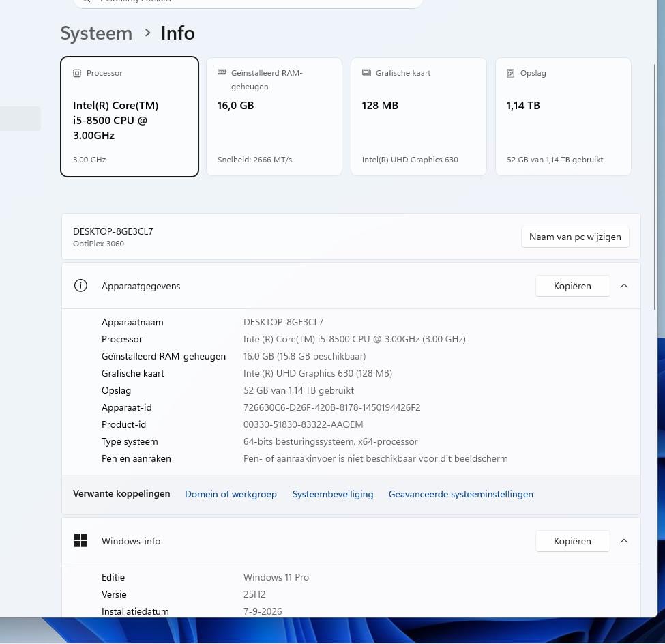This screenshot has height=644, width=665.
Task: Select the Opslag 1,14 TB card
Action: (563, 117)
